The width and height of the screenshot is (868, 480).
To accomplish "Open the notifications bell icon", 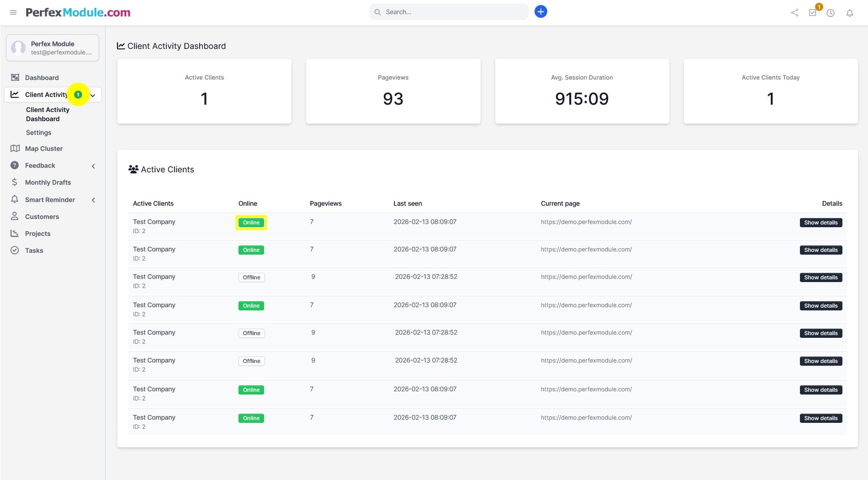I will click(x=849, y=13).
